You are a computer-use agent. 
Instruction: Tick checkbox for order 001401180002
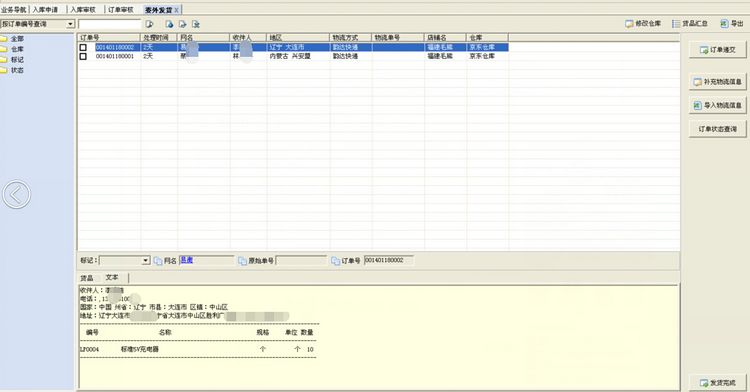[83, 47]
